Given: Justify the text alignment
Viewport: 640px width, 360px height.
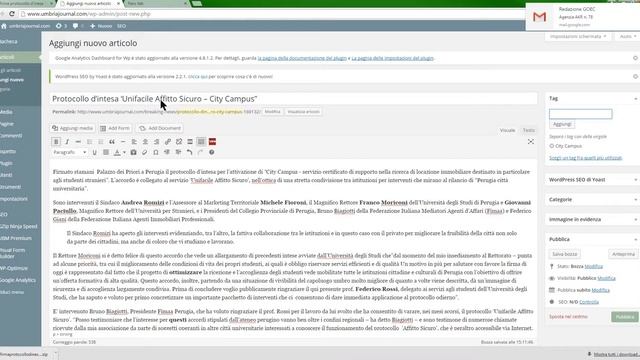Looking at the screenshot, I should click(106, 152).
